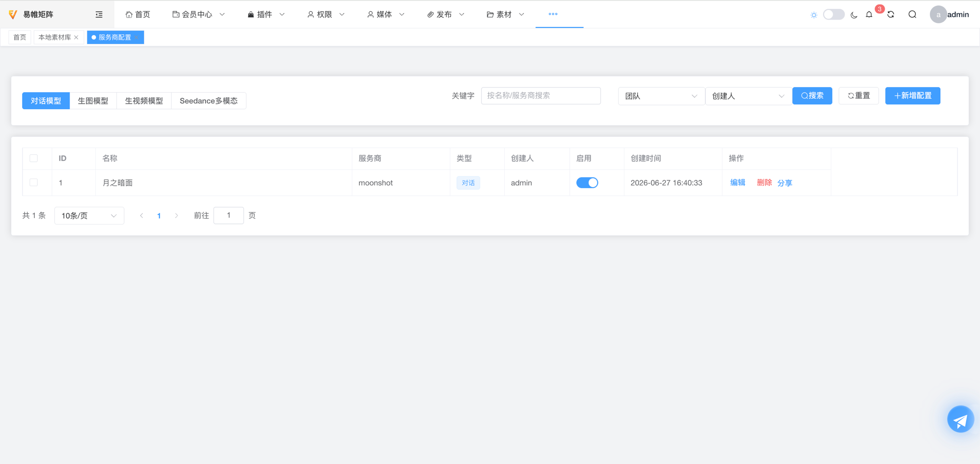Click the 共 1 条 total count
The width and height of the screenshot is (980, 464).
pos(34,216)
